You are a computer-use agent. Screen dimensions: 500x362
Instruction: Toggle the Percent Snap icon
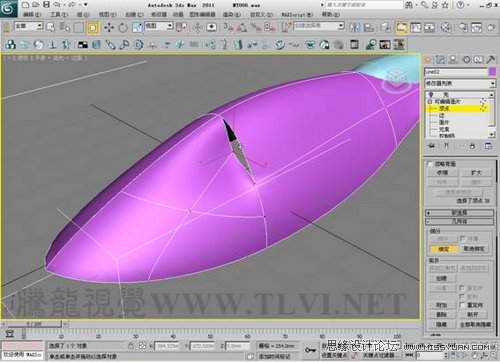(x=256, y=27)
